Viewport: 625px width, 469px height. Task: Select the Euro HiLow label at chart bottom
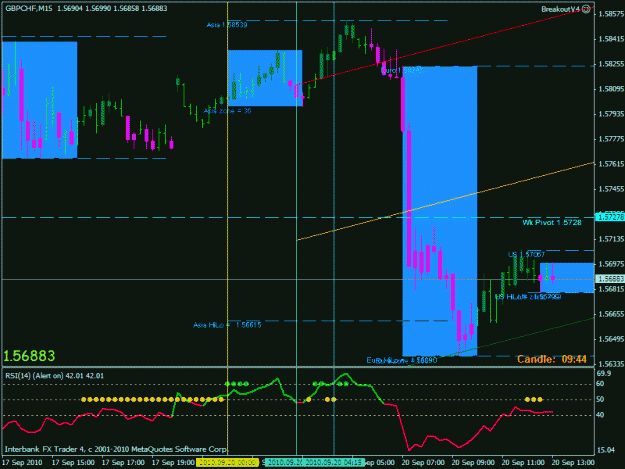(402, 360)
